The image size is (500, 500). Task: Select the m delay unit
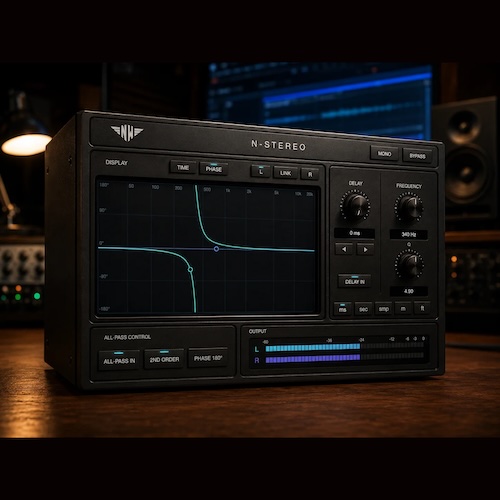[x=403, y=309]
